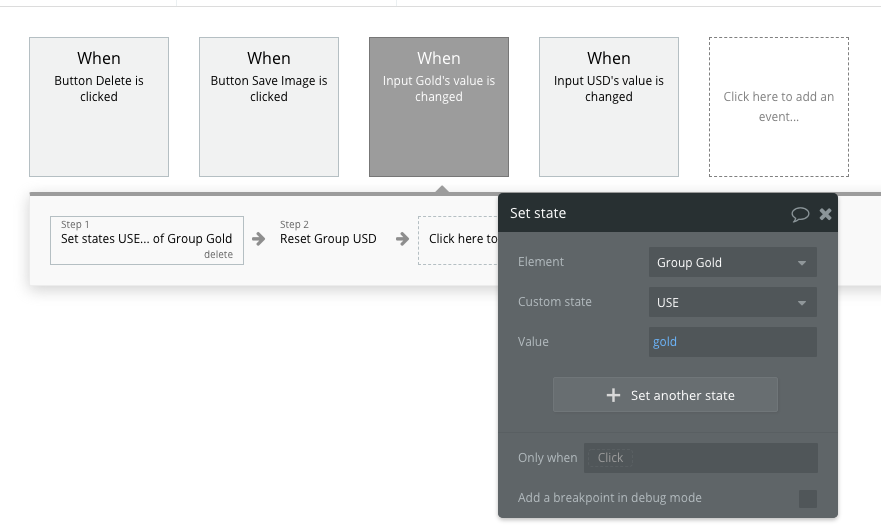
Task: Close the Set state property panel
Action: (825, 214)
